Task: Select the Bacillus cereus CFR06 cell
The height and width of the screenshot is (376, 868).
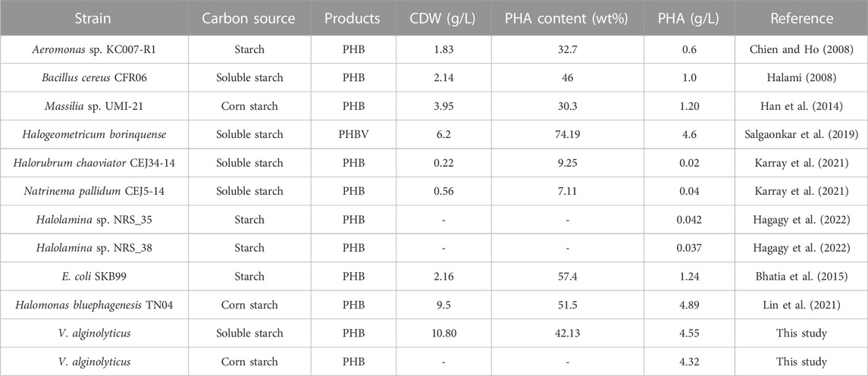Action: click(93, 77)
